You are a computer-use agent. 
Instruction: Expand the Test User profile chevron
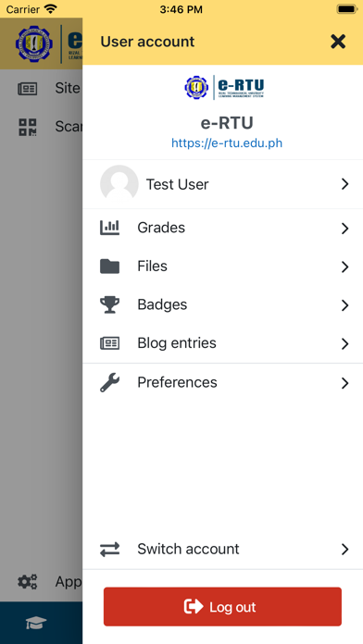pyautogui.click(x=344, y=184)
